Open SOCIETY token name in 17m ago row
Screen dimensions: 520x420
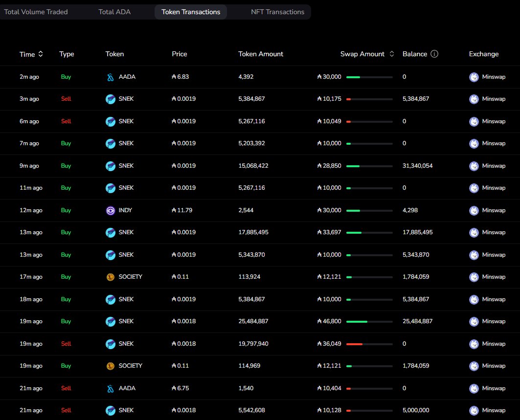130,276
